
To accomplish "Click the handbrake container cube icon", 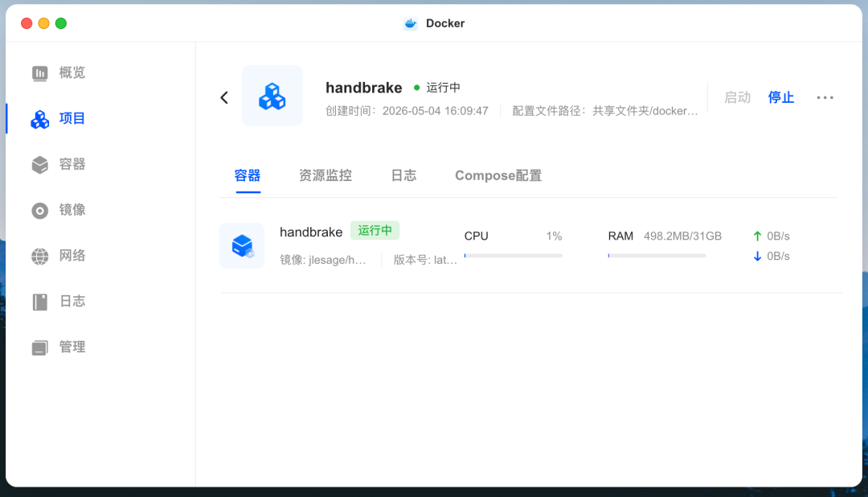I will [242, 245].
